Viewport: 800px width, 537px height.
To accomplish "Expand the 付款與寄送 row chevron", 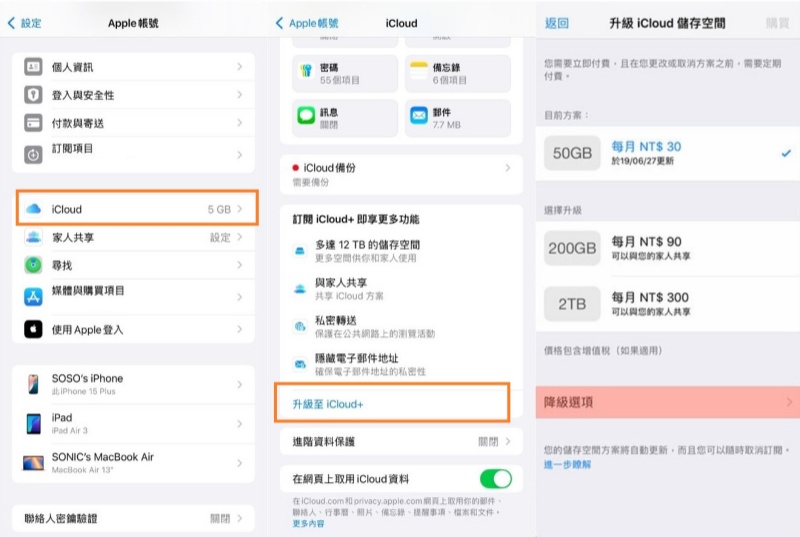I will 239,123.
